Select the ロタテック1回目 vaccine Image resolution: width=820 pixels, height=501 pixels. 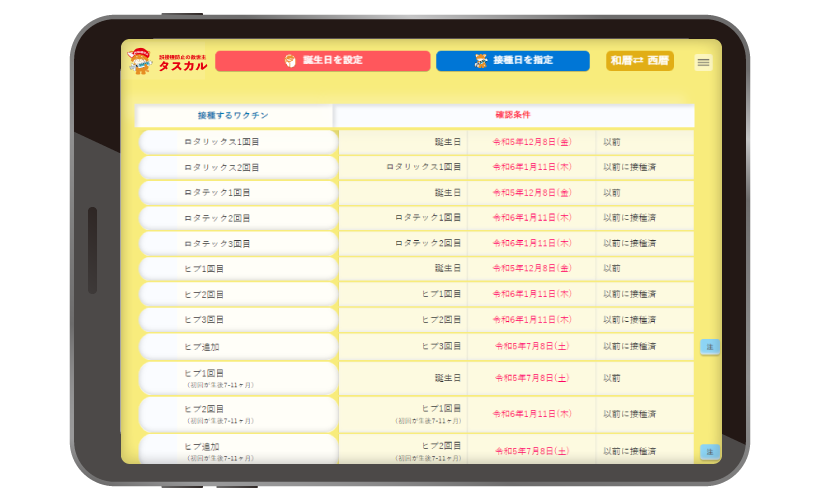coord(238,192)
